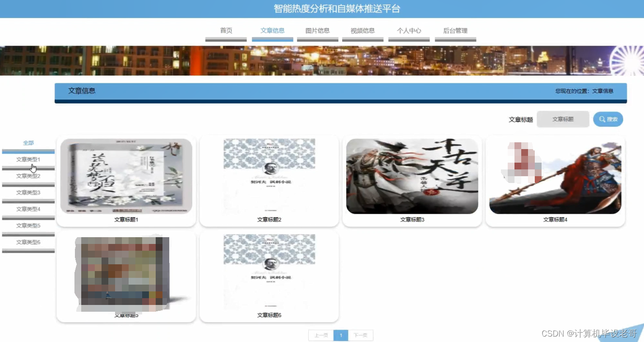Image resolution: width=644 pixels, height=342 pixels.
Task: Go to next page with 下一页
Action: [x=361, y=335]
